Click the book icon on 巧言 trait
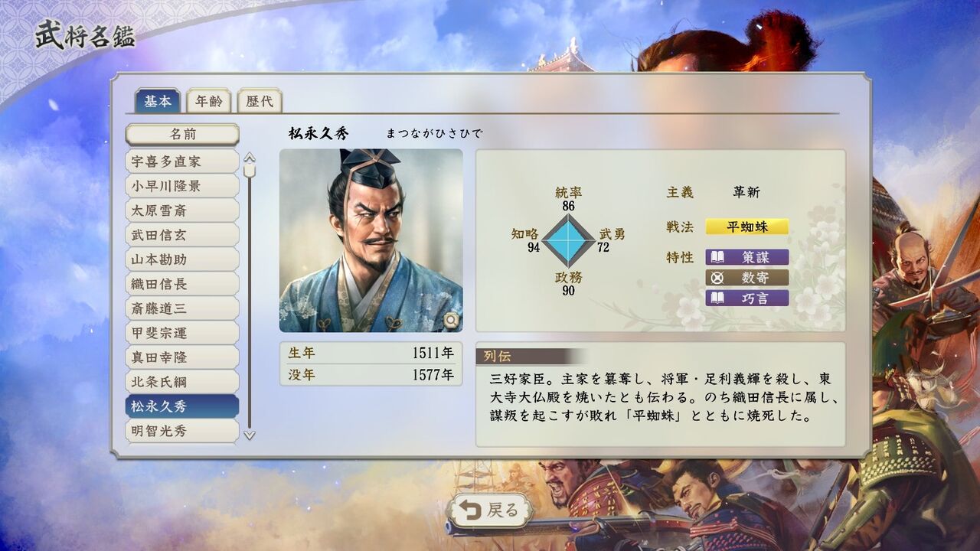 point(718,298)
